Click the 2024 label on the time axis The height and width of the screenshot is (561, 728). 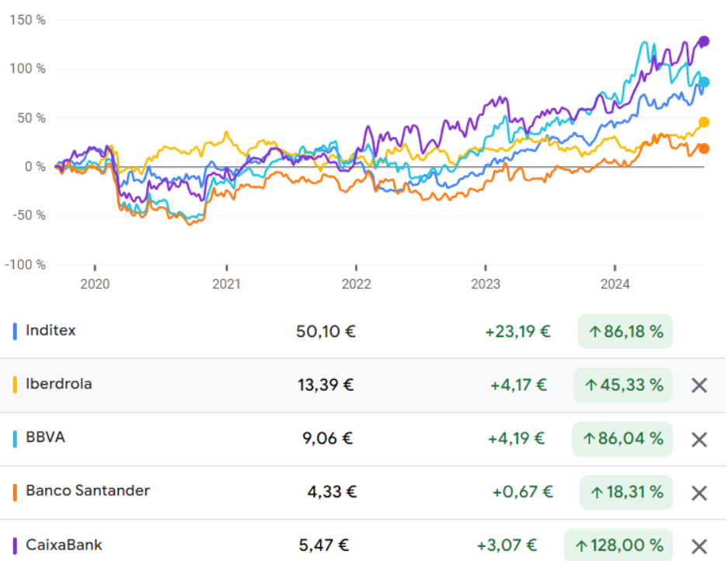click(614, 284)
